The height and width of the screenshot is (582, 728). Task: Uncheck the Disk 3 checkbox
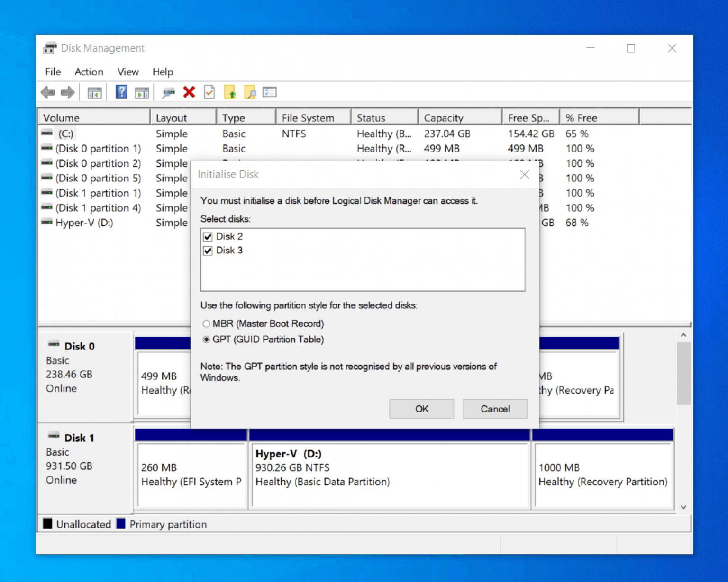(208, 251)
